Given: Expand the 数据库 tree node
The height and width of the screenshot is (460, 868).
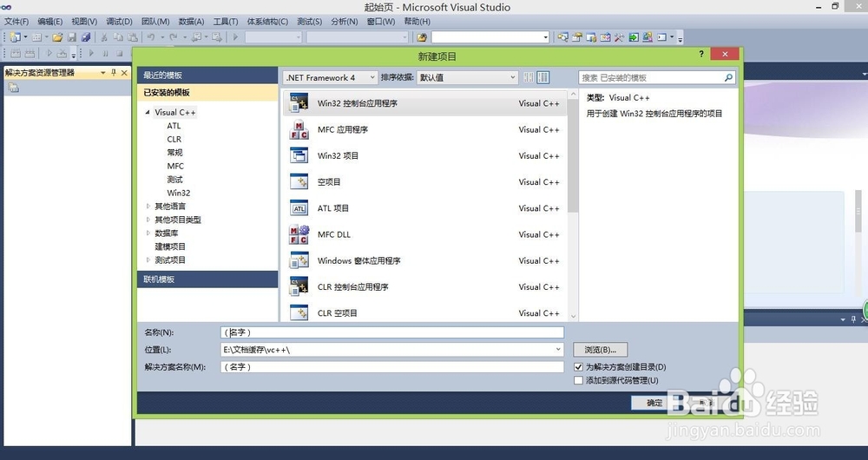Looking at the screenshot, I should [148, 233].
